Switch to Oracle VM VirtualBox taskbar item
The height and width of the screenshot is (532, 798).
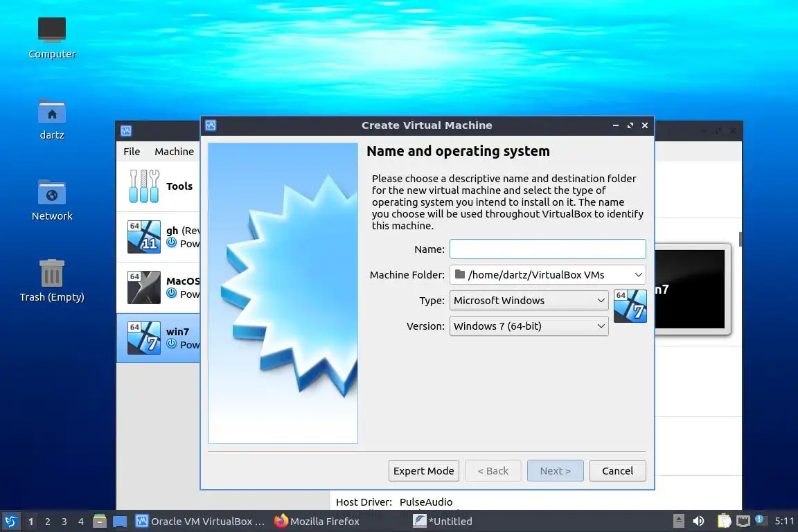pos(200,522)
